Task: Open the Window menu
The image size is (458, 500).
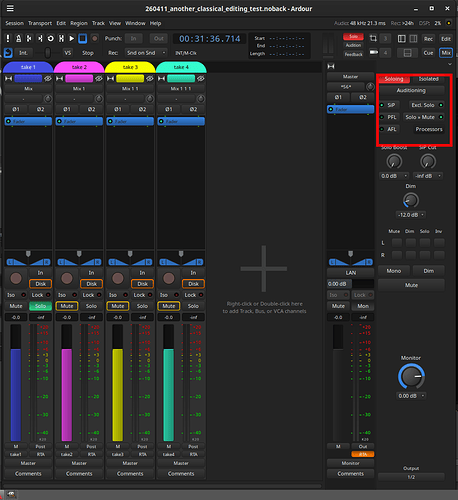Action: click(x=135, y=23)
